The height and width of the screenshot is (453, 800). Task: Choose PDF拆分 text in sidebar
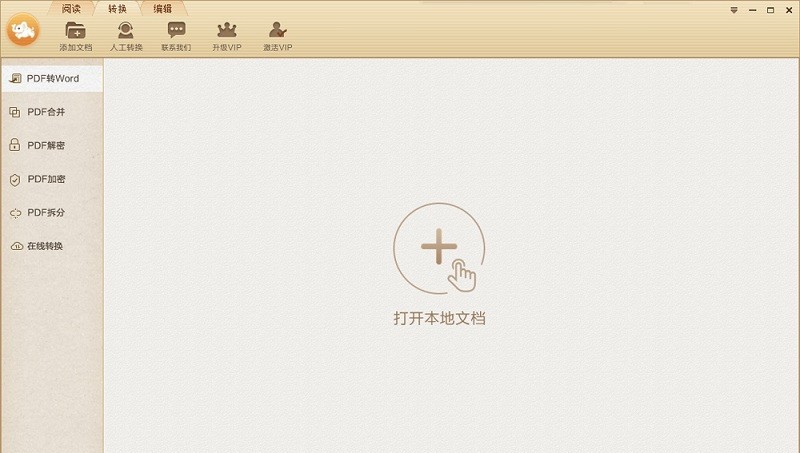[46, 212]
